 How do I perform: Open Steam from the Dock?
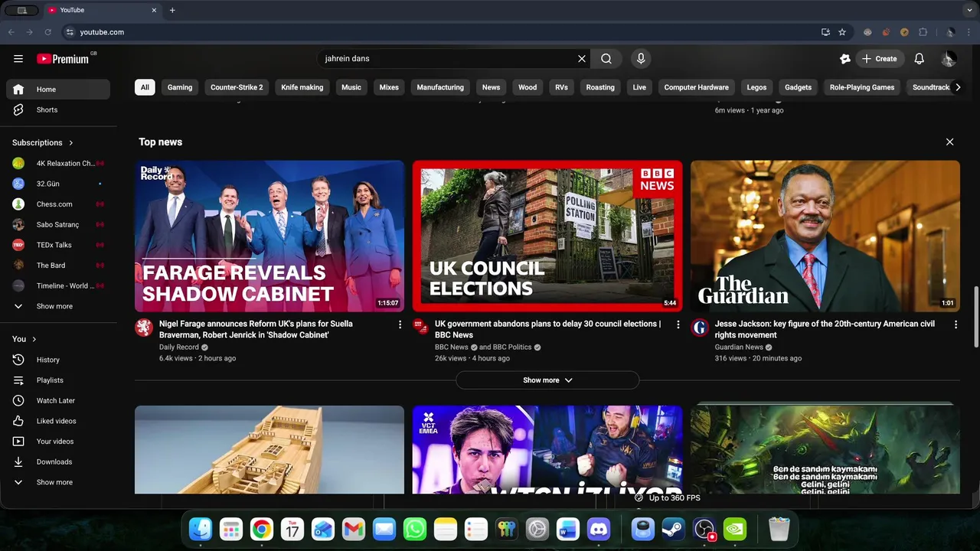click(674, 529)
